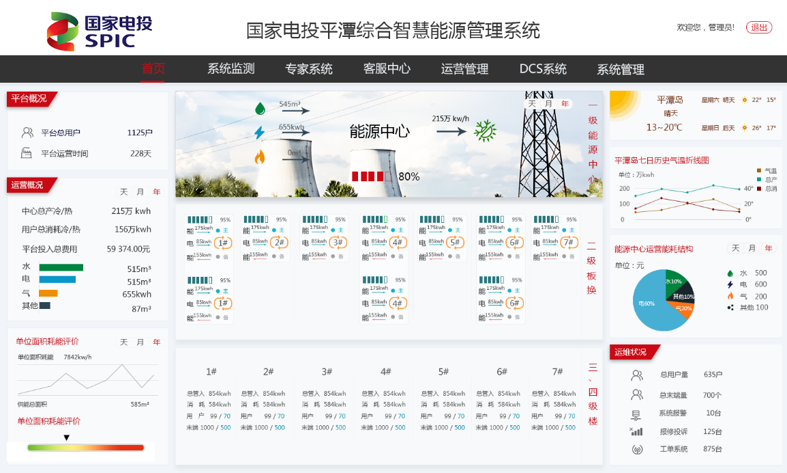Click the sun weather icon
Viewport: 787px width, 473px height.
[x=626, y=105]
